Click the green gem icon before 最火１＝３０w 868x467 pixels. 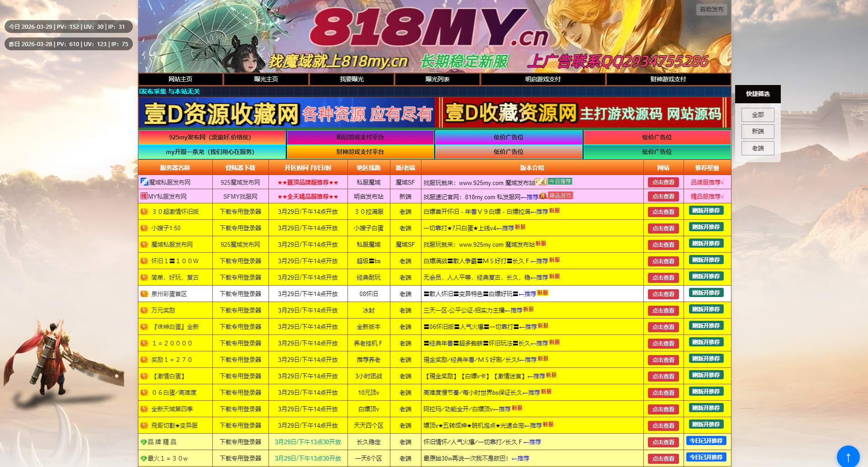tap(143, 458)
